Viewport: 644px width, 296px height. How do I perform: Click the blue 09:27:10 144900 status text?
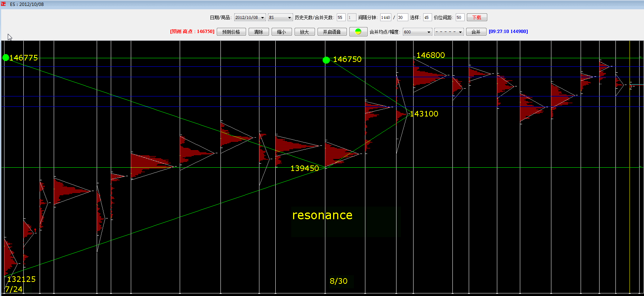(508, 32)
